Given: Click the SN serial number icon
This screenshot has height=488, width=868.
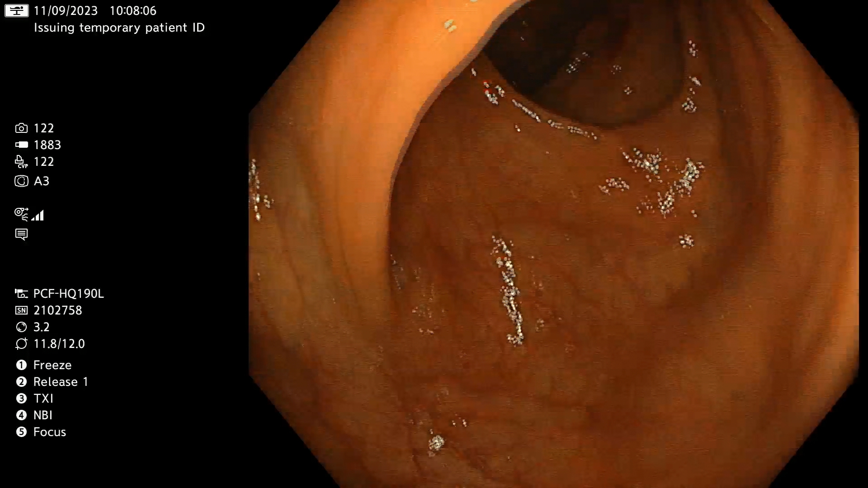Looking at the screenshot, I should 21,310.
